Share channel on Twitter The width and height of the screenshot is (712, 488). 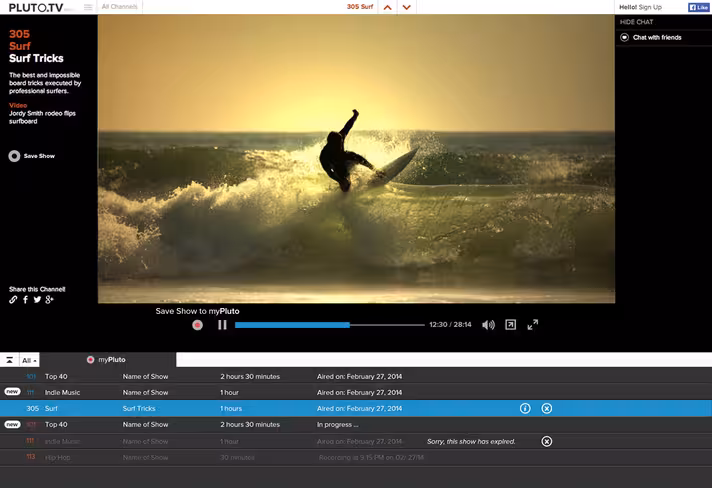[37, 300]
